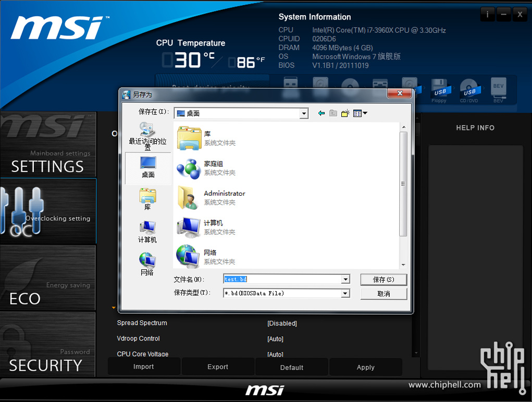Click the BEV boot device icon
The height and width of the screenshot is (402, 532).
tap(499, 90)
